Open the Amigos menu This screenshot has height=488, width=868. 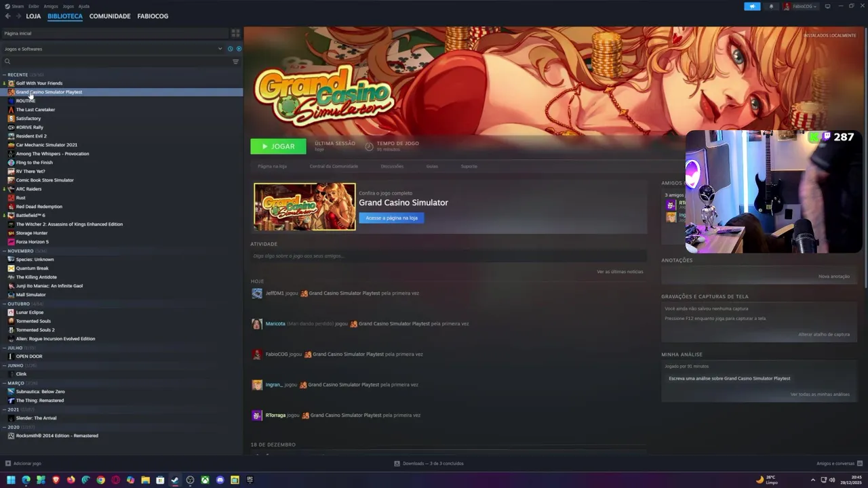coord(51,6)
